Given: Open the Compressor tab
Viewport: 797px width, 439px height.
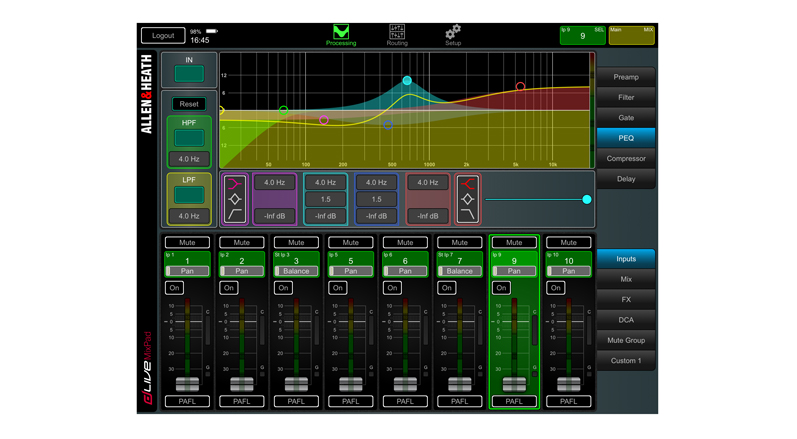Looking at the screenshot, I should [x=626, y=158].
